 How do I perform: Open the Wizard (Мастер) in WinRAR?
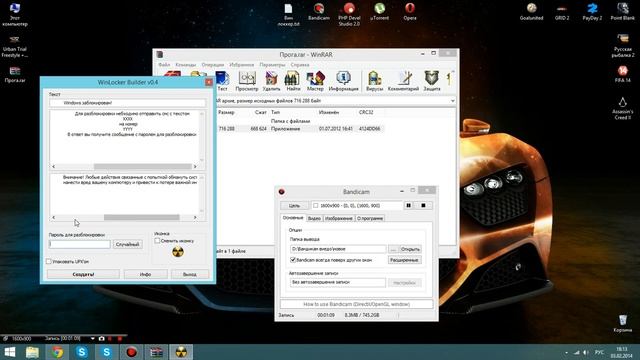[315, 80]
